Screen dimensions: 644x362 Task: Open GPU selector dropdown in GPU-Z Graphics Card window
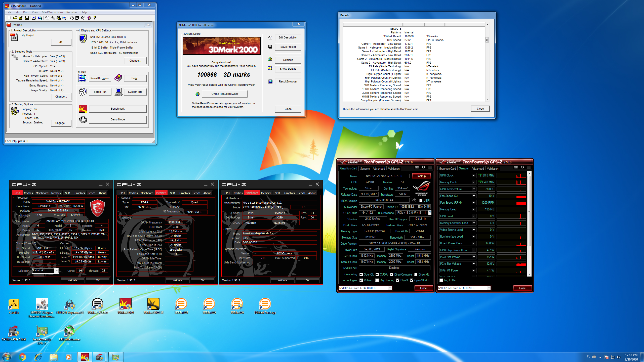click(x=390, y=288)
